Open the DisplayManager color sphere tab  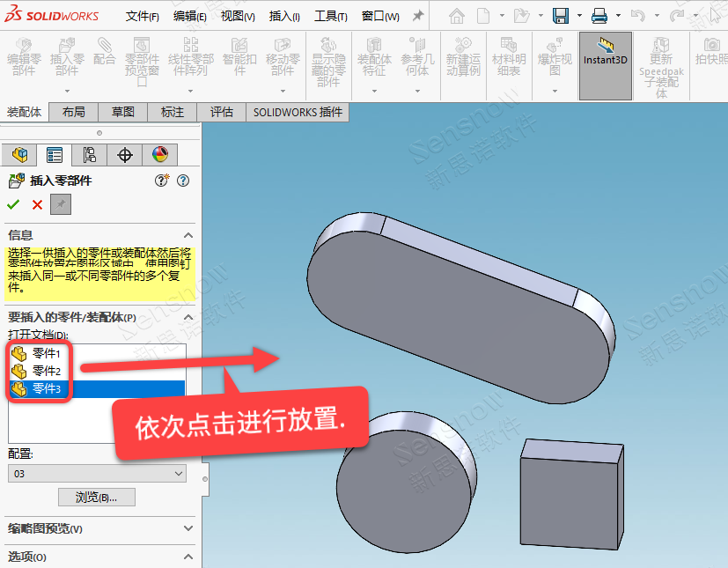pyautogui.click(x=159, y=155)
